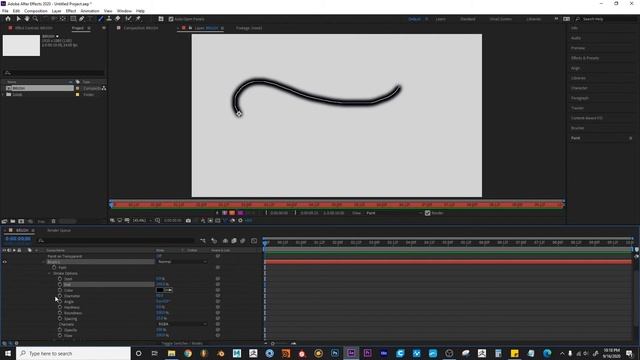This screenshot has width=640, height=360.
Task: Open File Explorer from the taskbar
Action: tap(171, 353)
